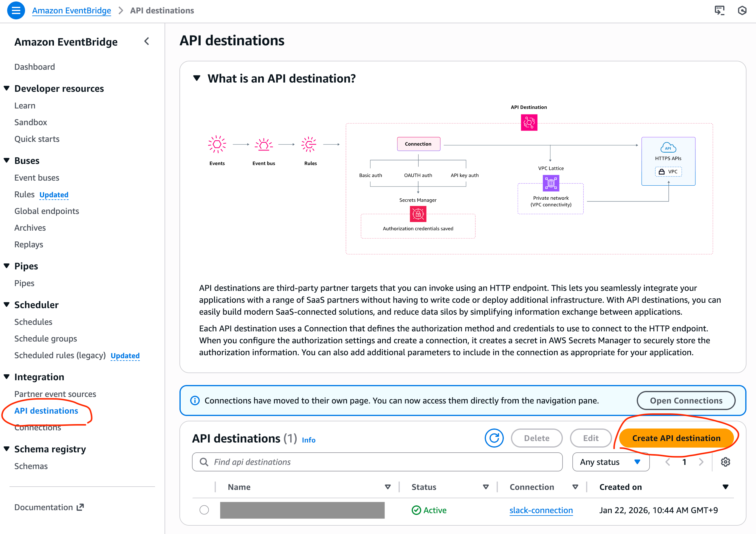
Task: Select Rules in the sidebar
Action: [24, 194]
